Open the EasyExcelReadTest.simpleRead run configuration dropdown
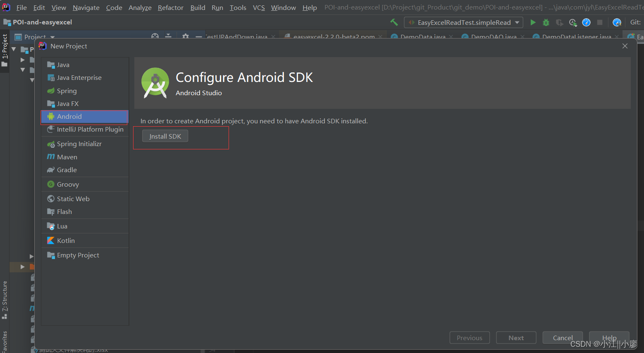This screenshot has width=644, height=353. point(463,22)
